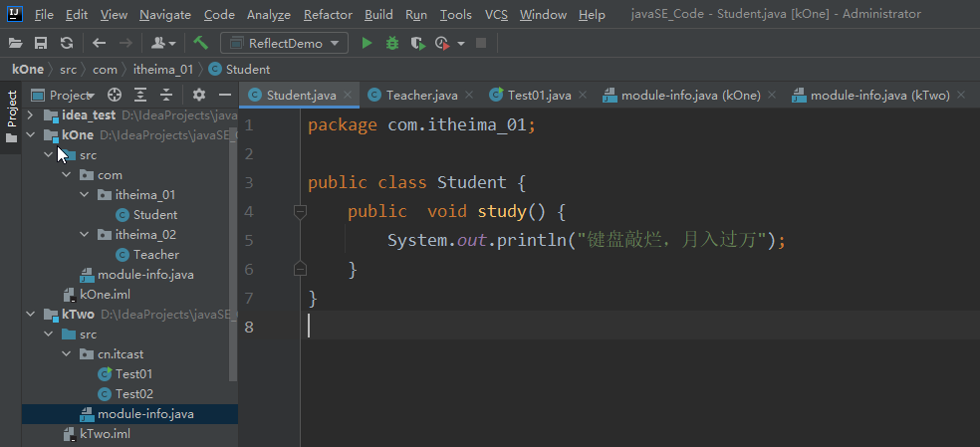980x447 pixels.
Task: Collapse the com package node
Action: 67,175
